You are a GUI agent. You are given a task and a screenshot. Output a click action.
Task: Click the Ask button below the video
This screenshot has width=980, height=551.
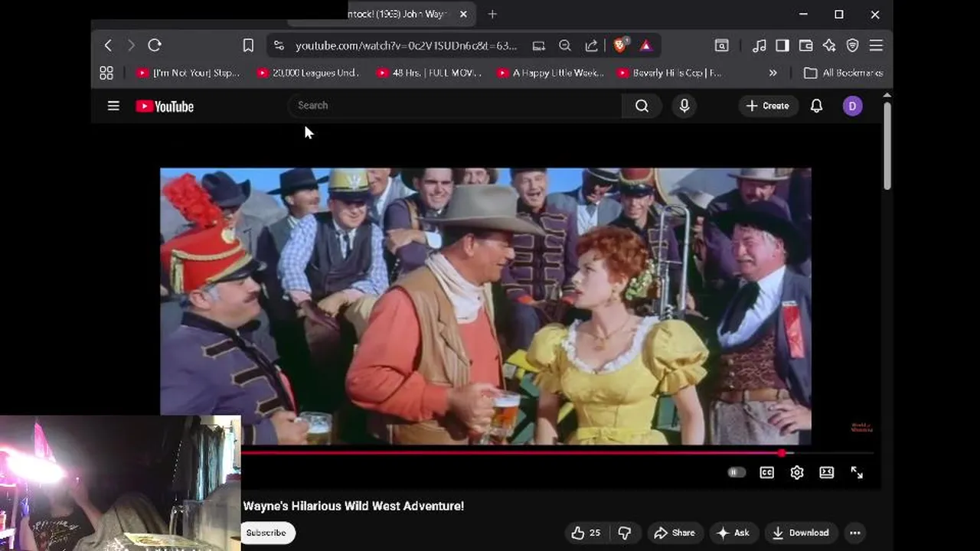point(733,533)
